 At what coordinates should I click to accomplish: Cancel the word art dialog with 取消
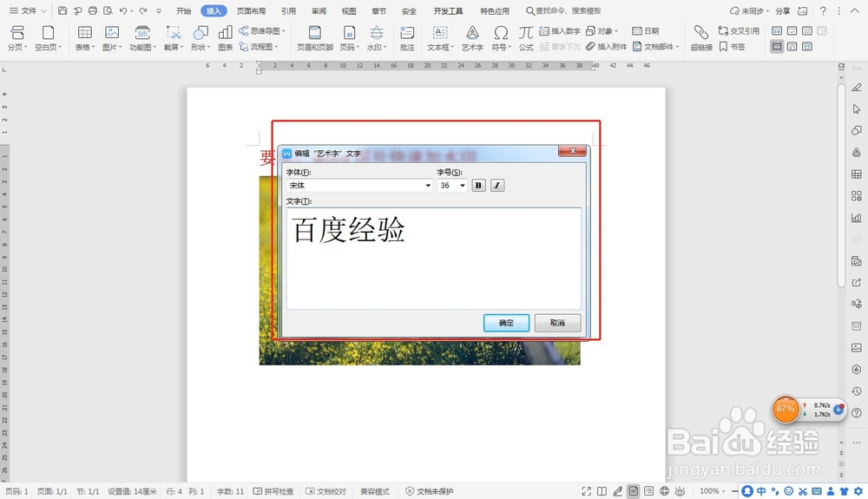click(557, 323)
